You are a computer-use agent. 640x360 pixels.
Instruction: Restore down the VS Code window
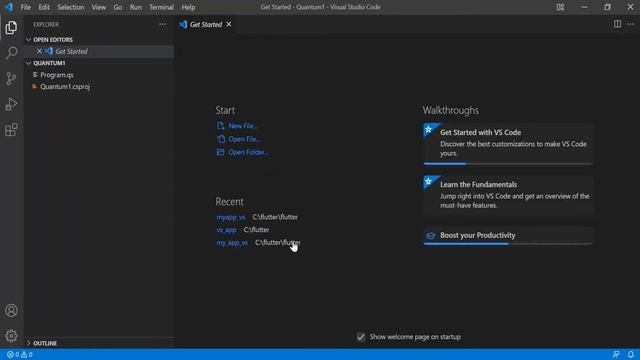pos(607,7)
